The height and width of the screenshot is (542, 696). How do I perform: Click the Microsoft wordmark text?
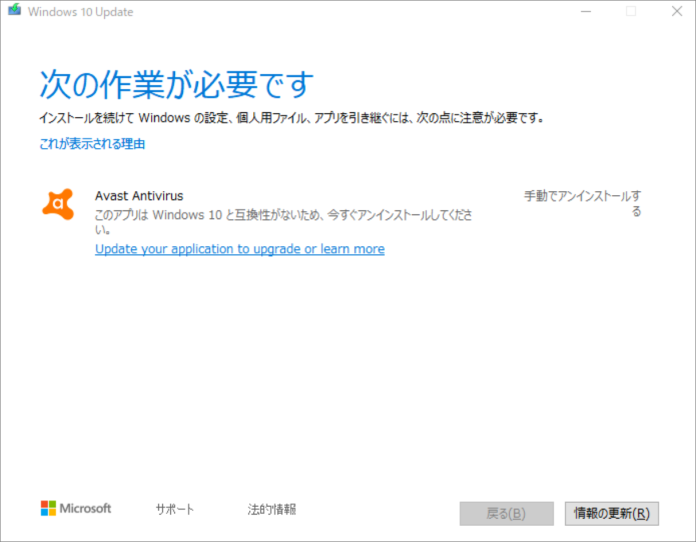coord(85,508)
